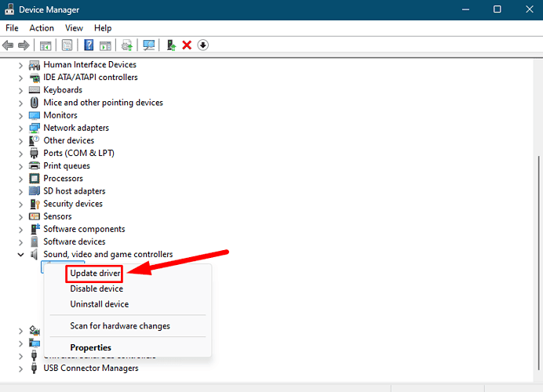543x392 pixels.
Task: Click the Properties toolbar icon
Action: point(67,45)
